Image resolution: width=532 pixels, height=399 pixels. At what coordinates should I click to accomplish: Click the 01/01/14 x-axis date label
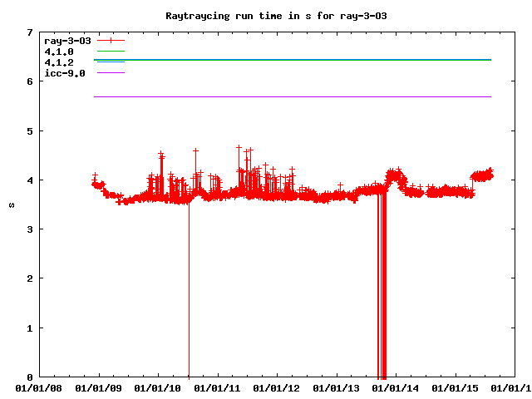(396, 387)
